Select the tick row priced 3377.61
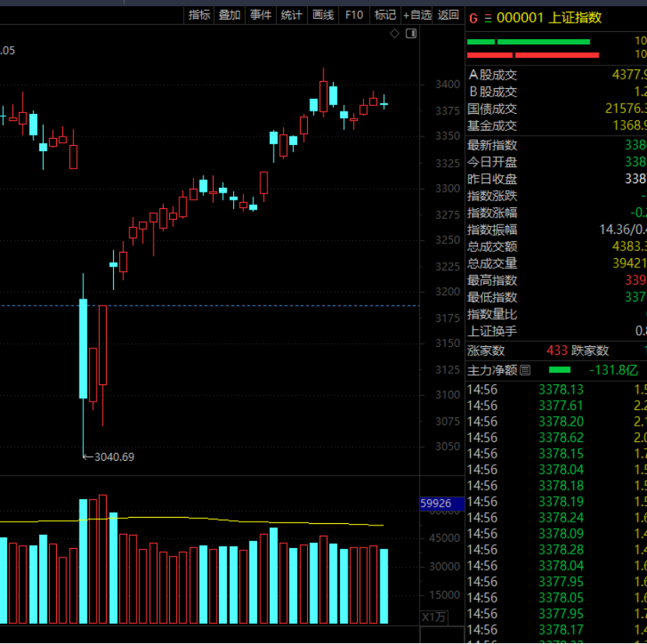Screen dimensions: 647x644 click(x=557, y=405)
